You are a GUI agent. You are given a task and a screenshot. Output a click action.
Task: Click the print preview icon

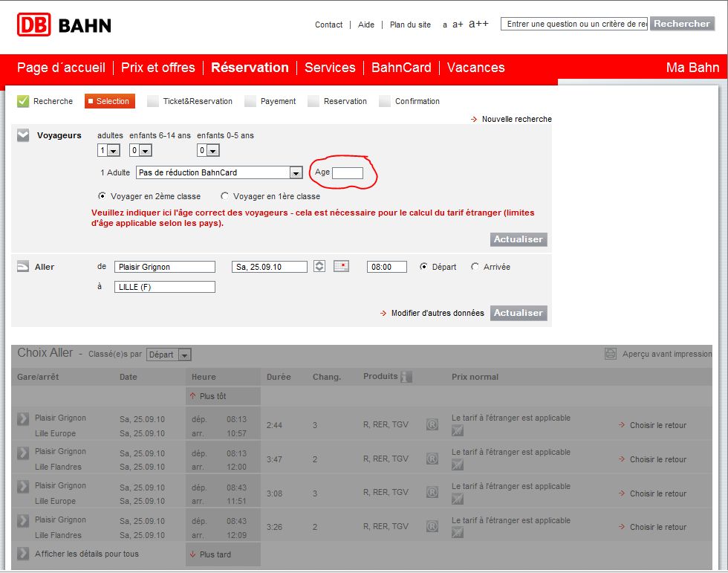coord(611,354)
